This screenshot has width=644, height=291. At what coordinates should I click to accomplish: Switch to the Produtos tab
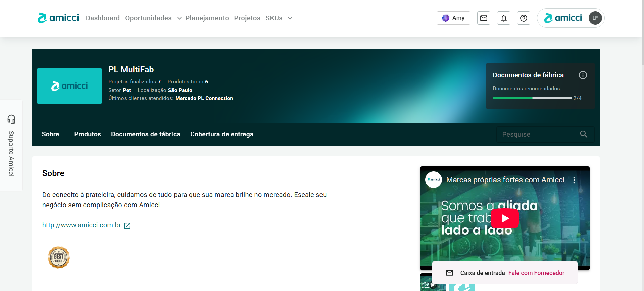[x=87, y=134]
